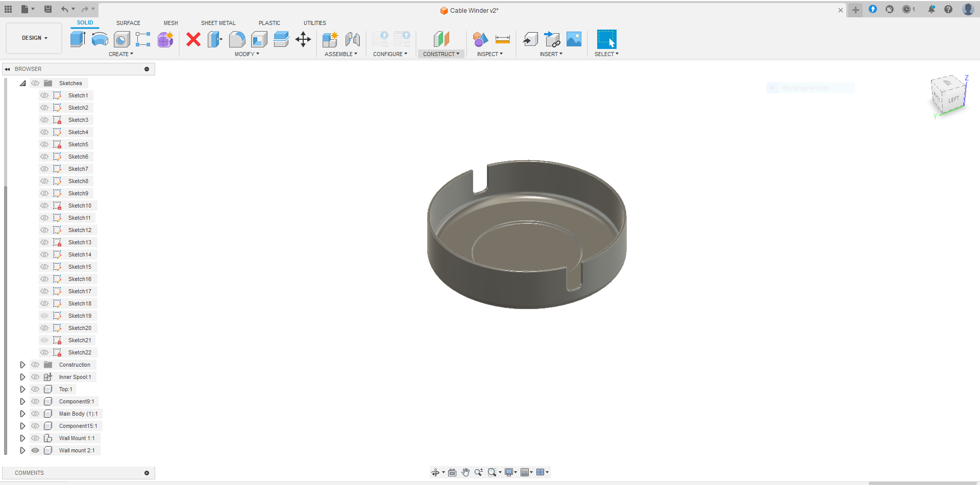This screenshot has width=980, height=485.
Task: Open the CREATE dropdown menu
Action: pyautogui.click(x=121, y=54)
